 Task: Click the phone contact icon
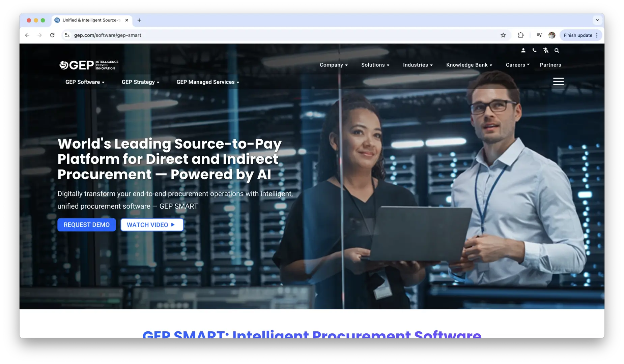point(534,50)
